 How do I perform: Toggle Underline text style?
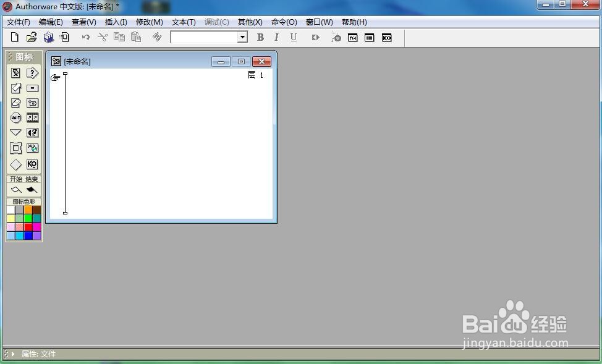294,37
